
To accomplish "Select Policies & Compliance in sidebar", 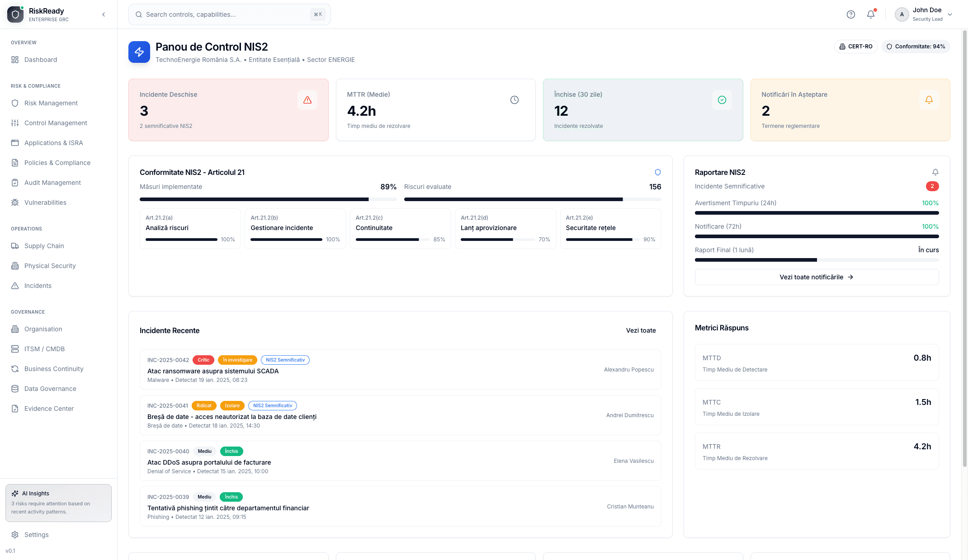I will 57,163.
